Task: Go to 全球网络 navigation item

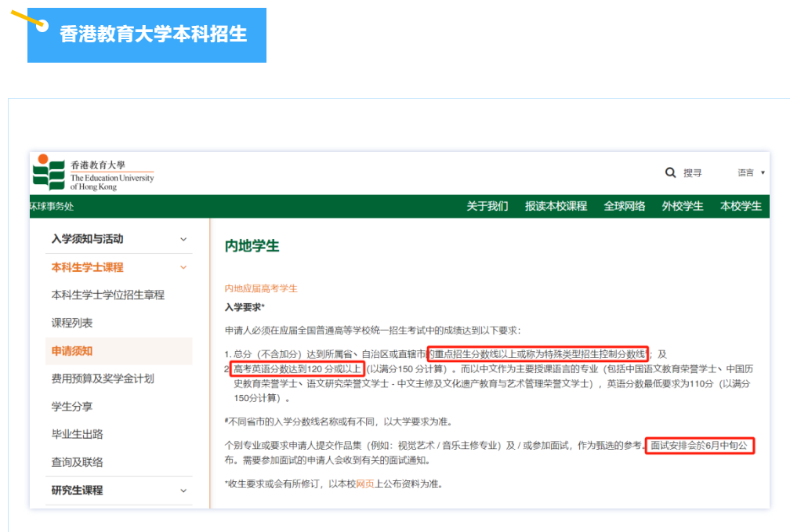Action: (625, 206)
